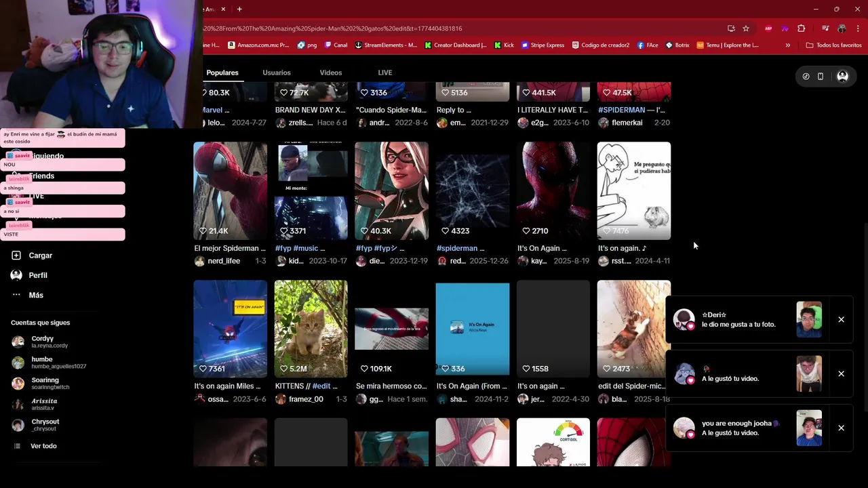Open the Amazon.com.mx bookmark
Viewport: 868px width, 488px height.
point(258,45)
